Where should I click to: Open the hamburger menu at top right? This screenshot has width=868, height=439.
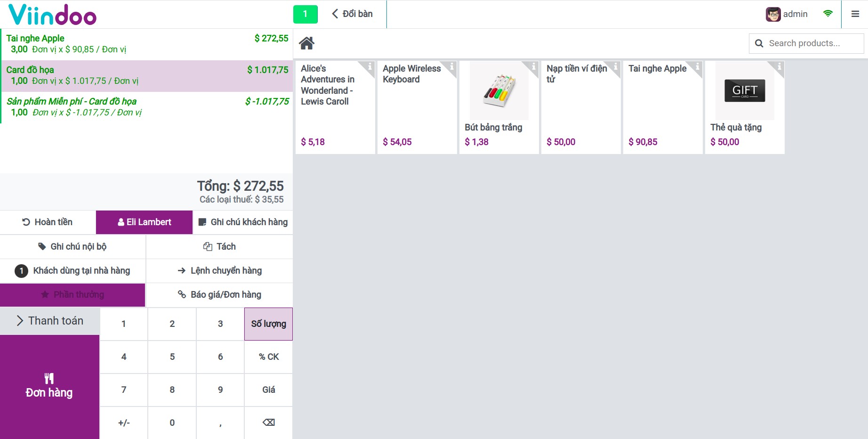pos(855,14)
